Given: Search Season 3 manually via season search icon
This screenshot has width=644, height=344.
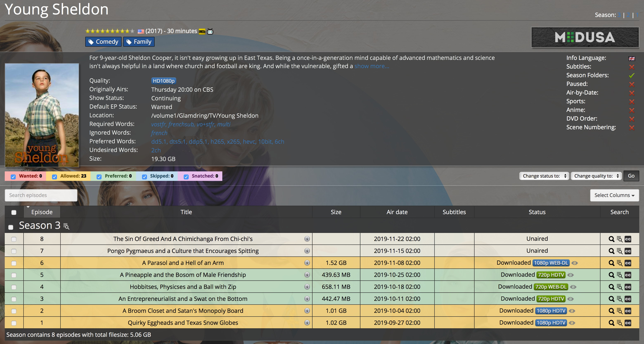Looking at the screenshot, I should pos(66,226).
